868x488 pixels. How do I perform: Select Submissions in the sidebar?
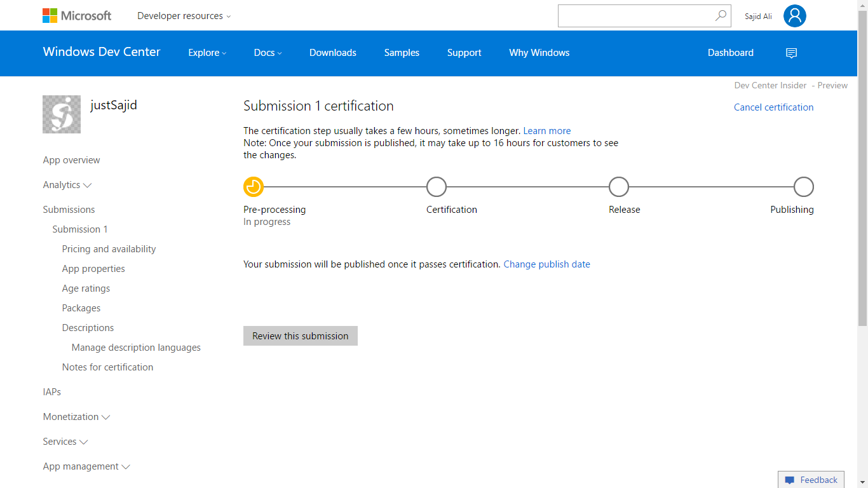coord(69,210)
